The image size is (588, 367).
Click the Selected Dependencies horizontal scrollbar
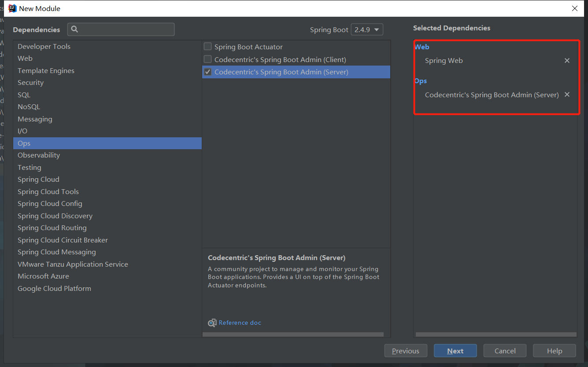(x=496, y=334)
